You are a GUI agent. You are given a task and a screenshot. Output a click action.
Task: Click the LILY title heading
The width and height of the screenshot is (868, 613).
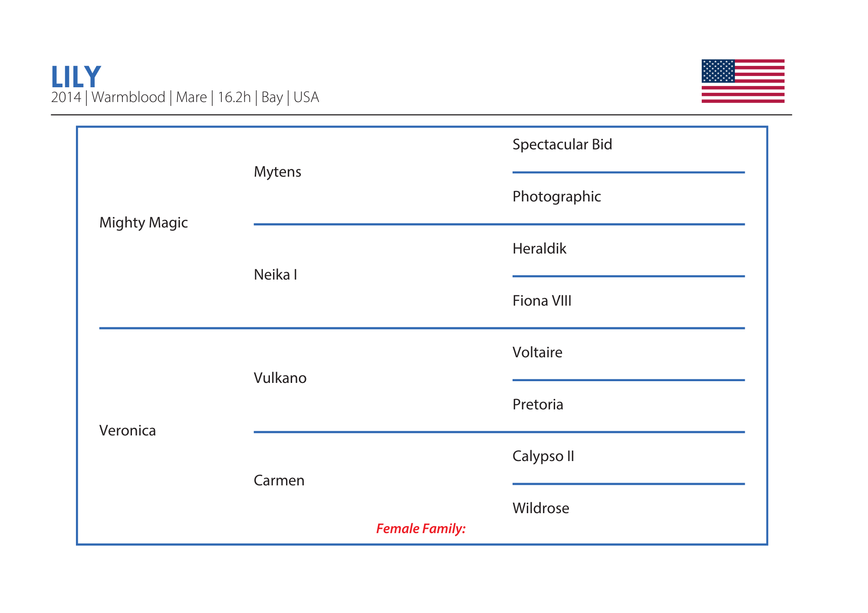pos(76,77)
